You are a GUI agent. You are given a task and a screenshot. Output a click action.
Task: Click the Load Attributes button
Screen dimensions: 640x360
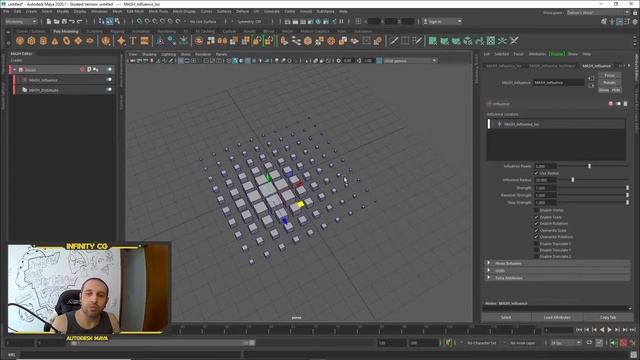(557, 317)
